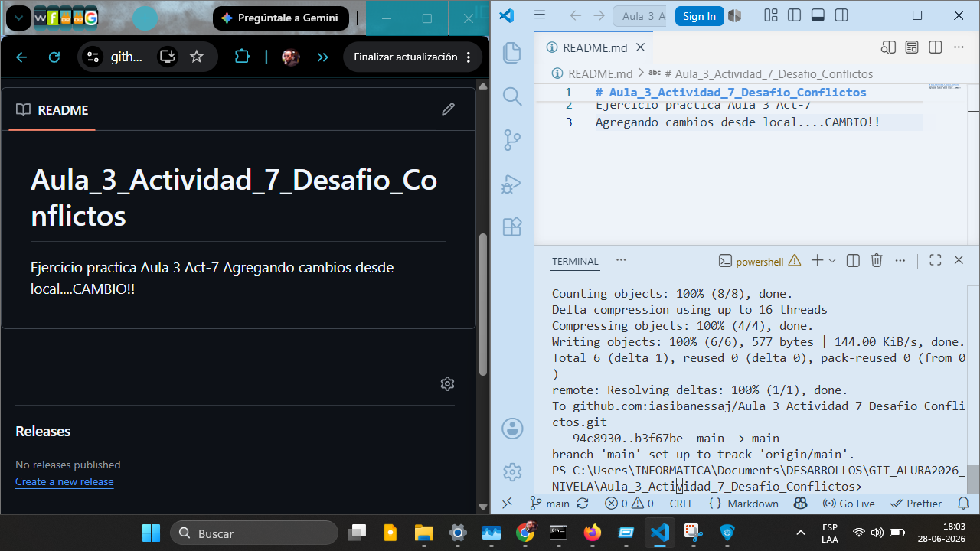Open the Accounts menu in activity bar
The height and width of the screenshot is (551, 980).
tap(512, 429)
